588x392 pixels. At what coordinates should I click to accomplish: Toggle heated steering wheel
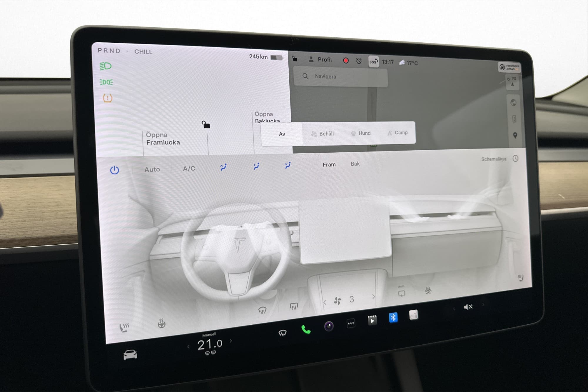tap(161, 323)
